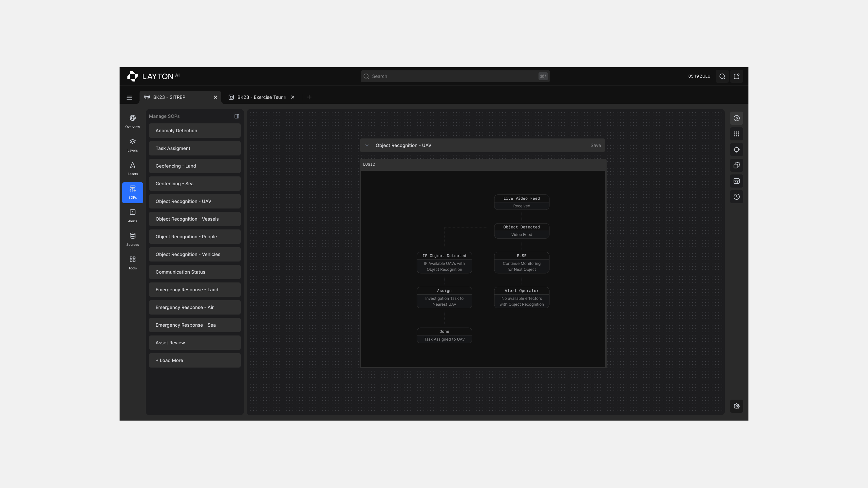Collapse the Object Recognition - UAV chevron
The width and height of the screenshot is (868, 488).
pyautogui.click(x=367, y=146)
